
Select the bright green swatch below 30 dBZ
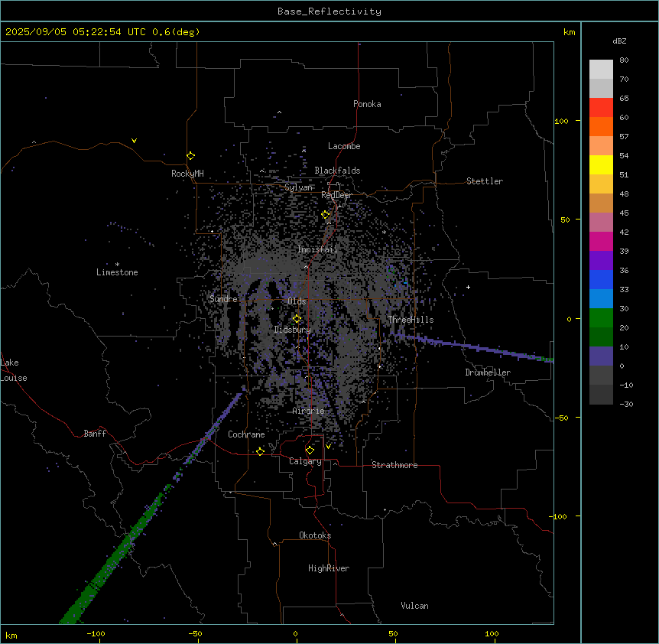coord(601,318)
